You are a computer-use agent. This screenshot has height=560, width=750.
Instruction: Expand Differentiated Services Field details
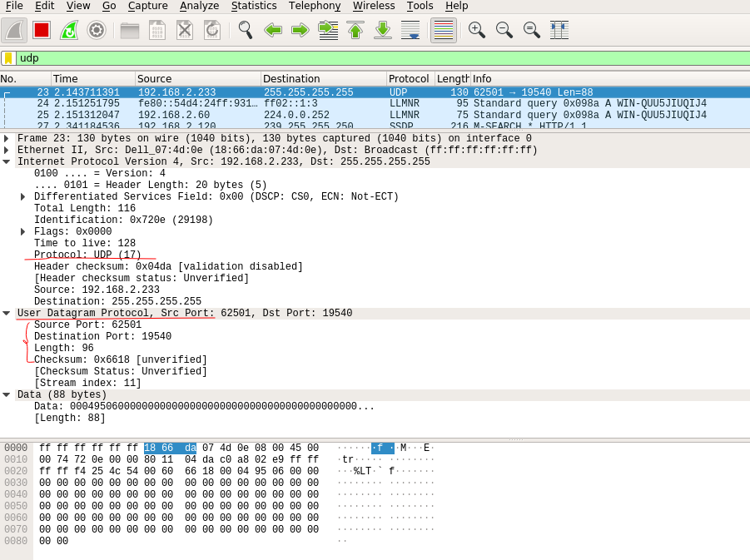coord(23,197)
